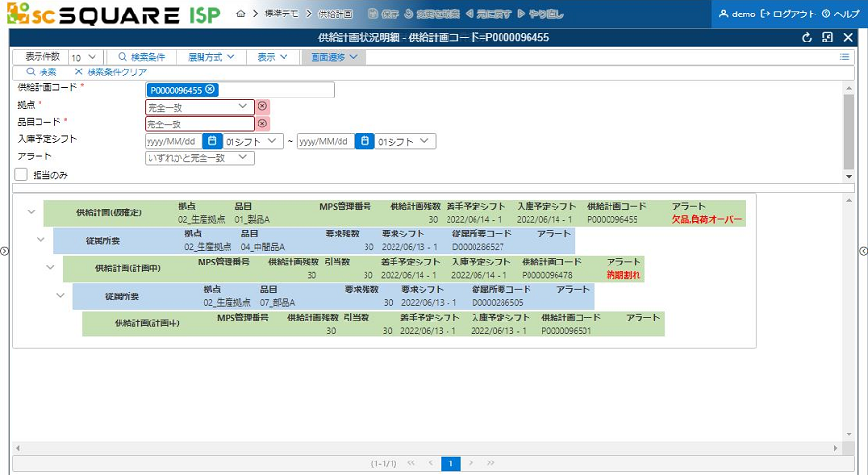Click the results pane horizontal scrollbar
Image resolution: width=868 pixels, height=475 pixels.
426,447
